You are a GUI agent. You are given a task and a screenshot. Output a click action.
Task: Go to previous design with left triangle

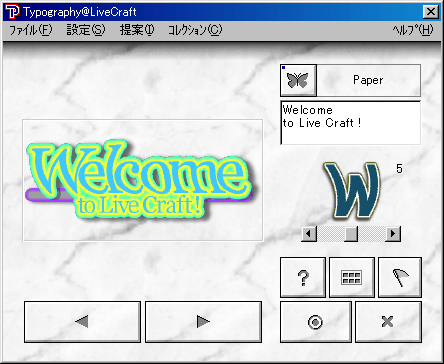82,322
